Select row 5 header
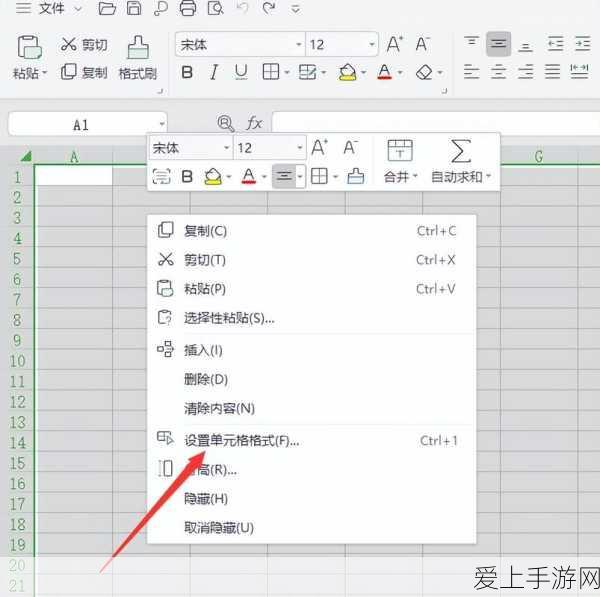600x597 pixels. point(17,258)
